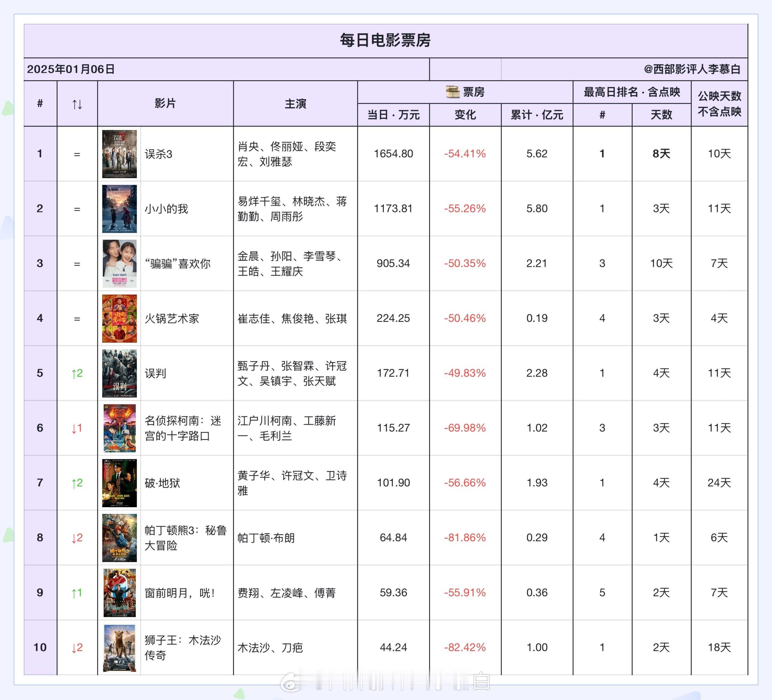772x700 pixels.
Task: Click the cumulative value 5.80
Action: [x=537, y=208]
